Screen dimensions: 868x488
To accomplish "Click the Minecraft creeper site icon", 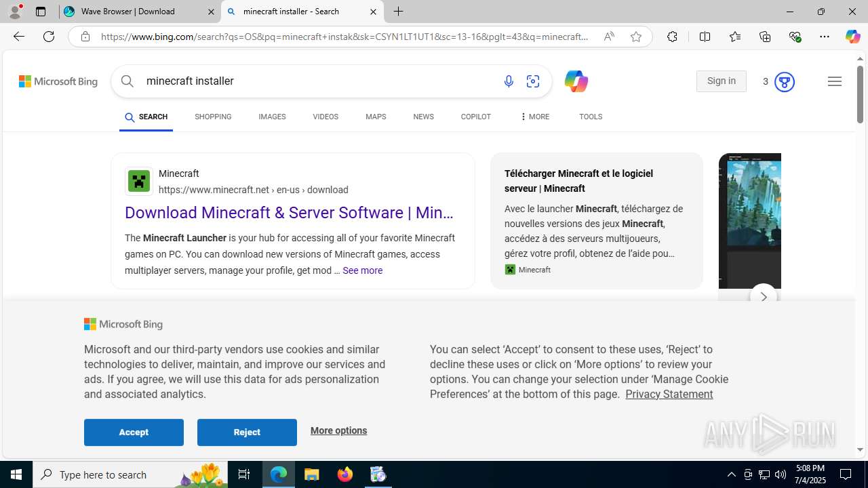I will coord(139,182).
